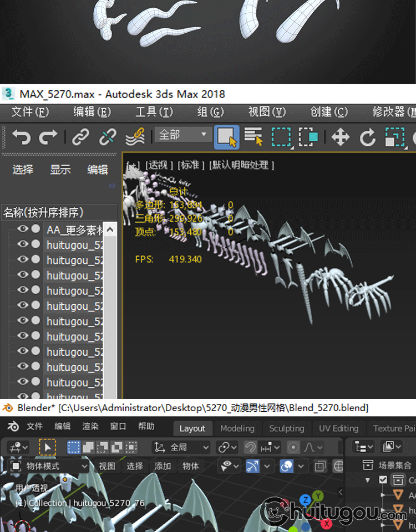Click the 名称(按升序排序) column header
The width and height of the screenshot is (416, 532).
[43, 212]
